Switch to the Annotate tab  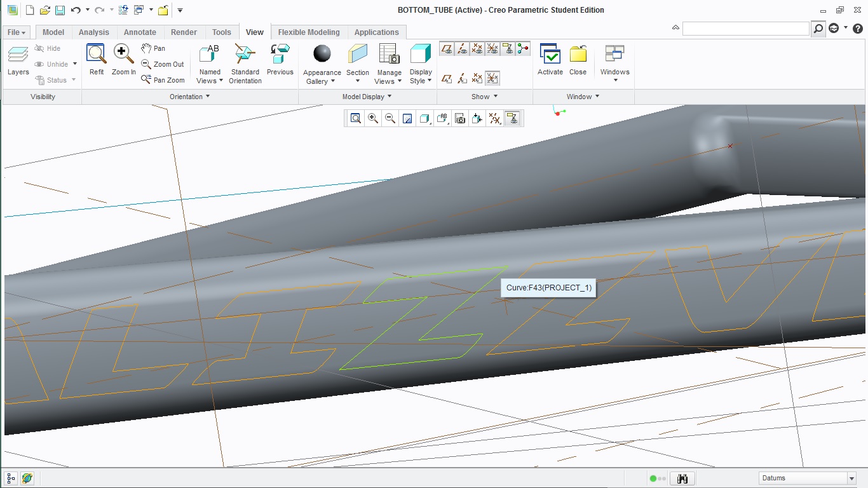[140, 32]
